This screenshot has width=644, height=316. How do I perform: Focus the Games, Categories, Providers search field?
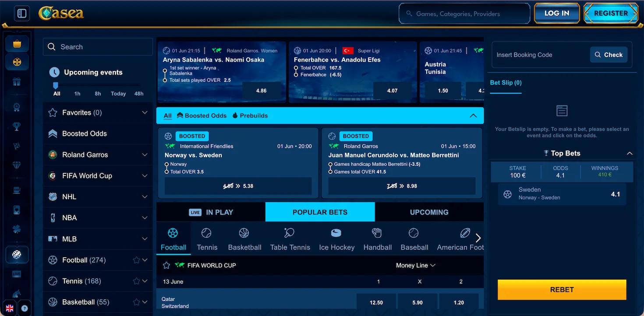click(x=464, y=14)
